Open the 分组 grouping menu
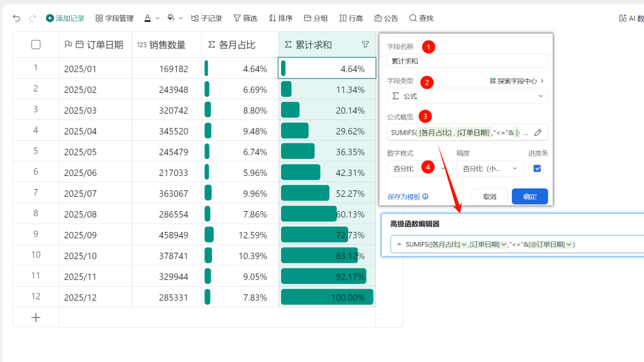The width and height of the screenshot is (644, 362). 316,18
